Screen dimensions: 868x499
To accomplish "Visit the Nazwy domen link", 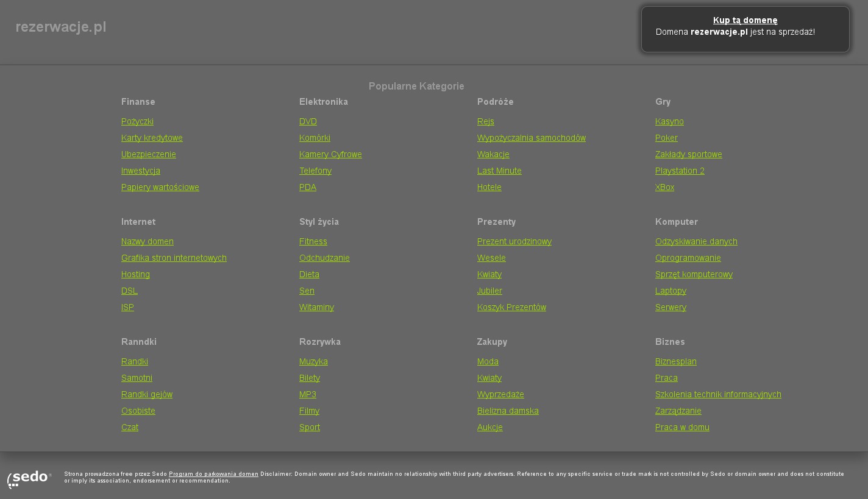I will pos(148,241).
